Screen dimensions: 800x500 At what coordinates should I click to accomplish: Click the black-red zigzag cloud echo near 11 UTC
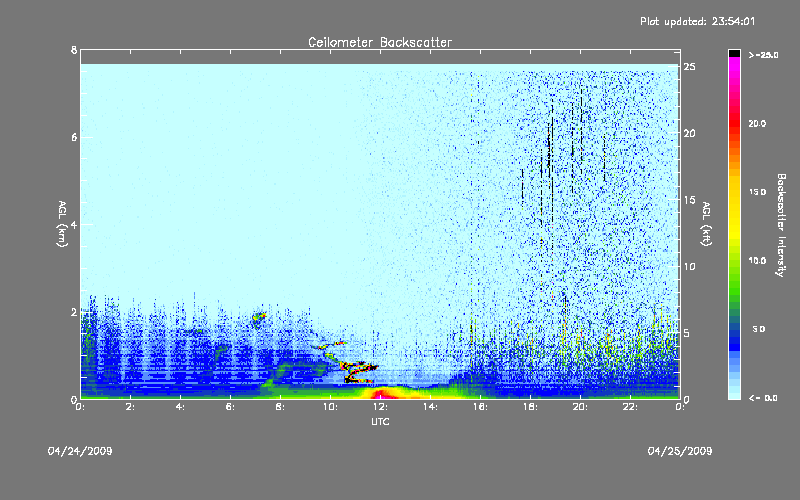click(357, 371)
